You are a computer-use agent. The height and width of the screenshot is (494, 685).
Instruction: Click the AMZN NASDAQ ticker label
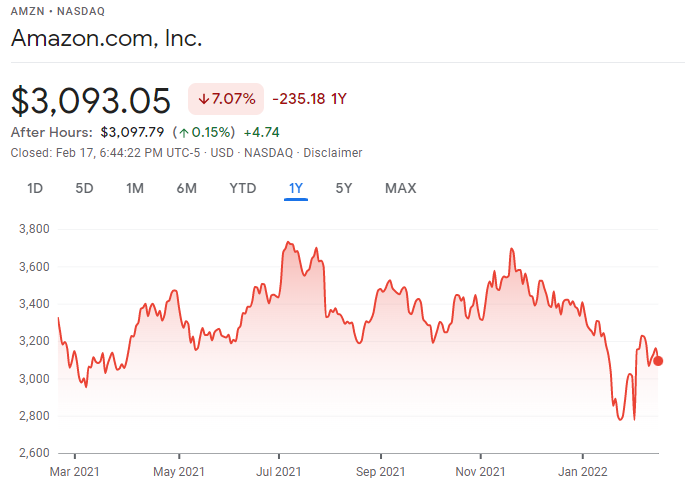point(58,11)
